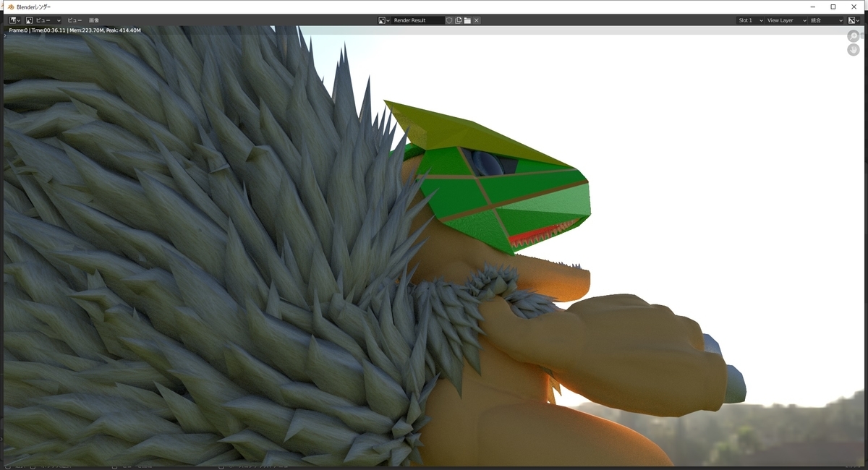The width and height of the screenshot is (868, 470).
Task: Open the display channels dropdown icon
Action: coord(854,20)
